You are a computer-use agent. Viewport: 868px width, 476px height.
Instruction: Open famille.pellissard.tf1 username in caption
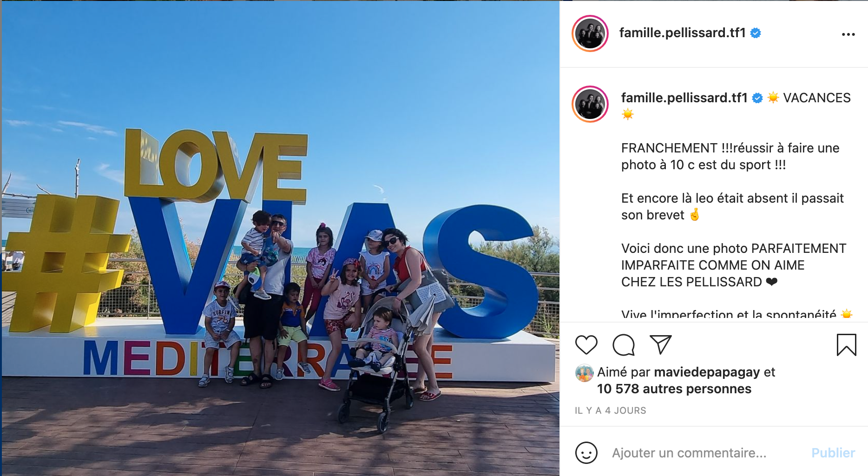[x=684, y=98]
